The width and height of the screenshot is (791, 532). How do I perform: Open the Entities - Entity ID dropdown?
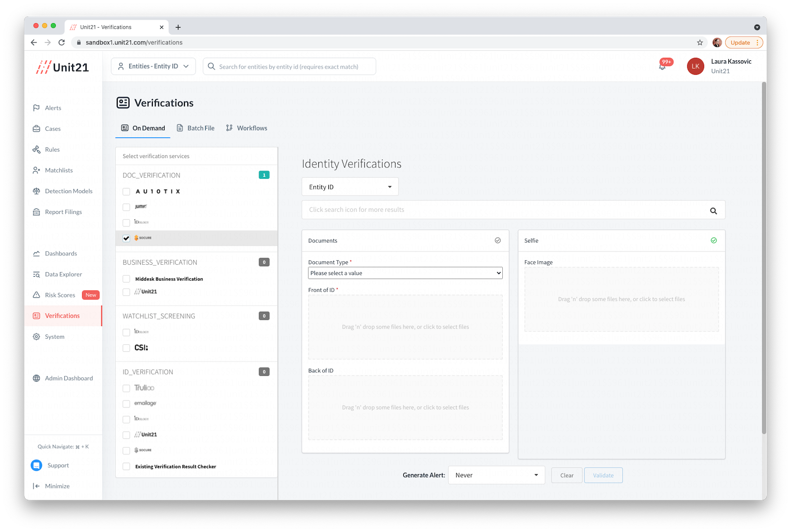click(x=153, y=66)
